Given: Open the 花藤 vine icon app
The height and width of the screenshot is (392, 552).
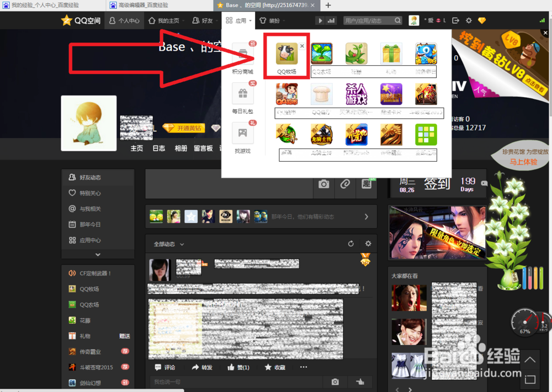Looking at the screenshot, I should 356,54.
